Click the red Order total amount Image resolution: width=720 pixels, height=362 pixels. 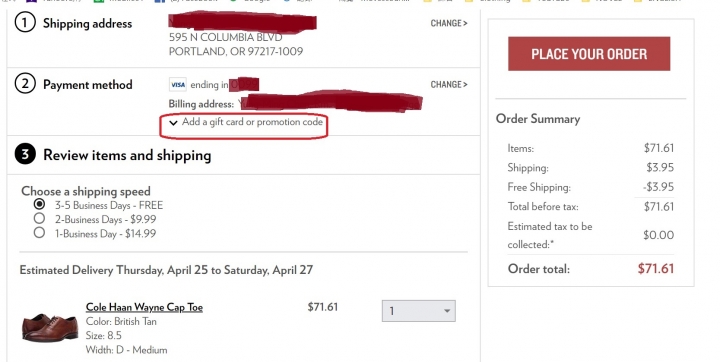[656, 268]
